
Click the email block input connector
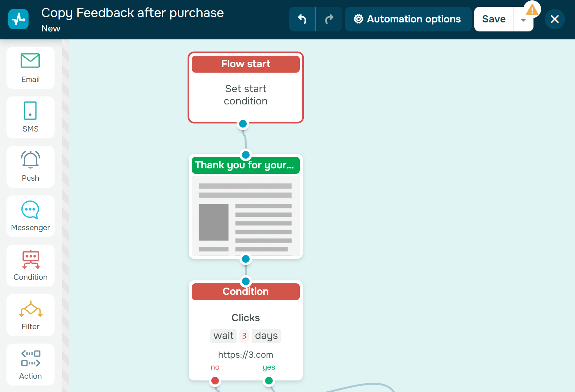246,155
